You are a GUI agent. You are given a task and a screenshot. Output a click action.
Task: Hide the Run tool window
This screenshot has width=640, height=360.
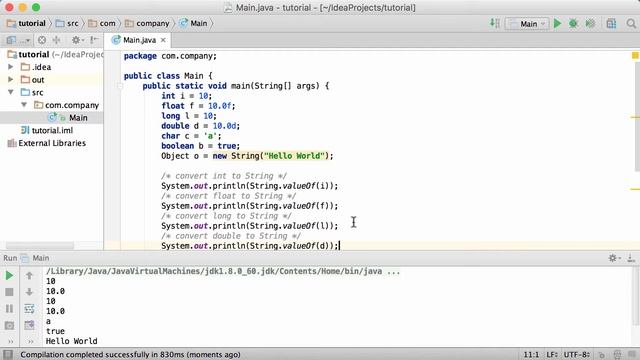tap(631, 258)
